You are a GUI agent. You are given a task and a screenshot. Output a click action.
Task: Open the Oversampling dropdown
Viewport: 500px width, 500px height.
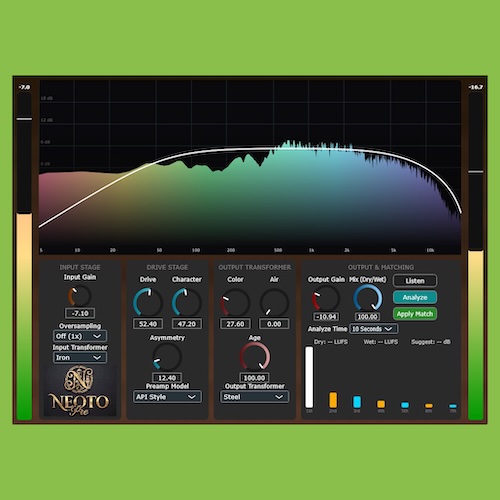pyautogui.click(x=80, y=336)
